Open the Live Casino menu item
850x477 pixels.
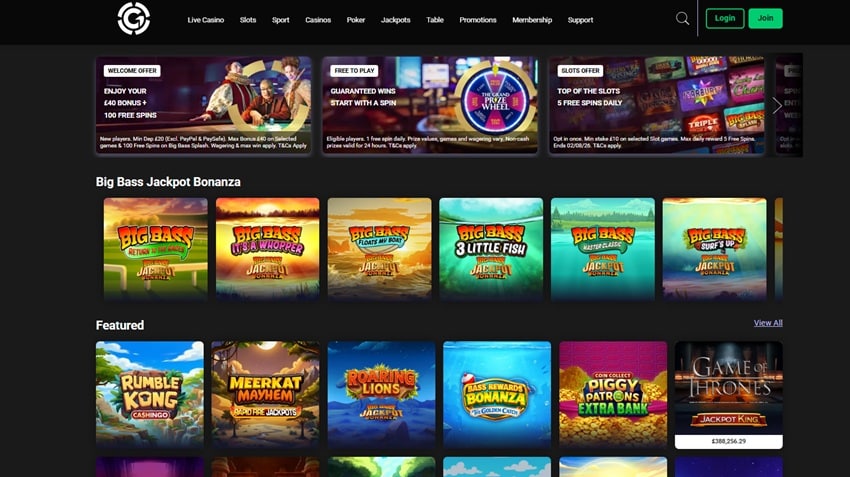pyautogui.click(x=205, y=20)
